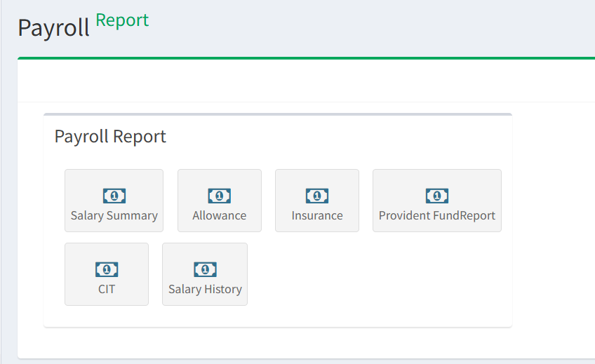Click the money icon above Salary Summary
The width and height of the screenshot is (595, 364).
(114, 196)
